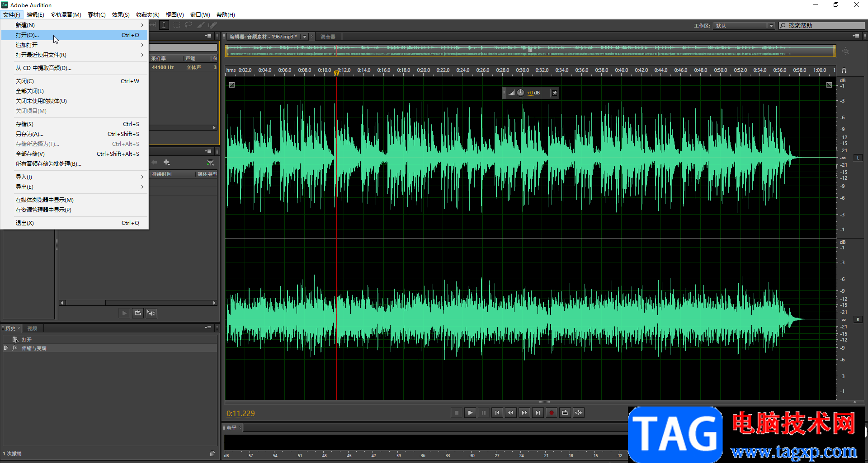Pause playback in the transport bar
The height and width of the screenshot is (463, 868).
click(x=484, y=413)
